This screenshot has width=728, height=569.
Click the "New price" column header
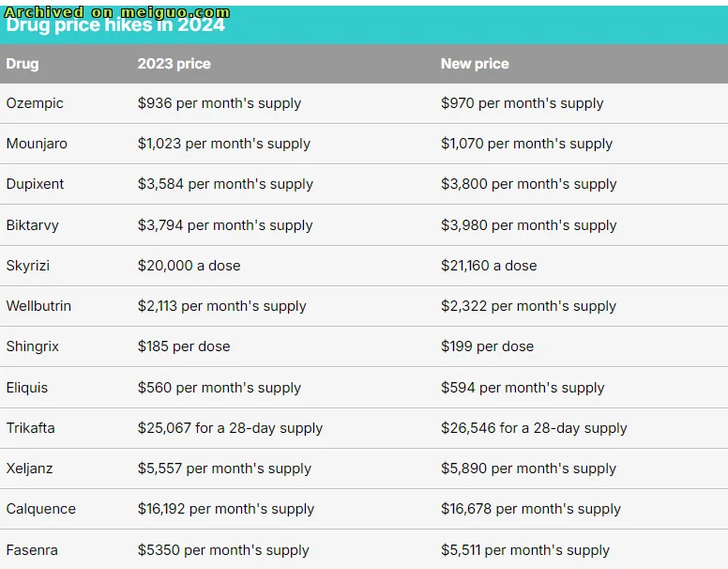475,64
